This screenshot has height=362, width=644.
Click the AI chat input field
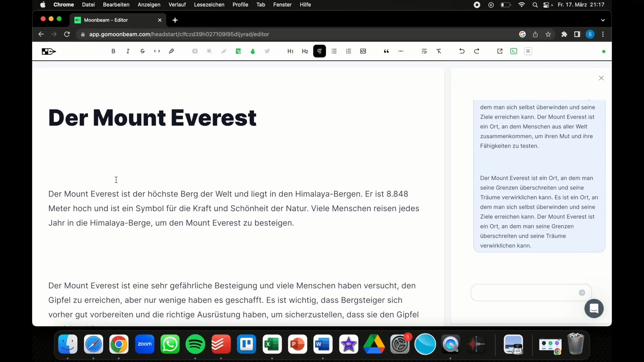point(526,293)
